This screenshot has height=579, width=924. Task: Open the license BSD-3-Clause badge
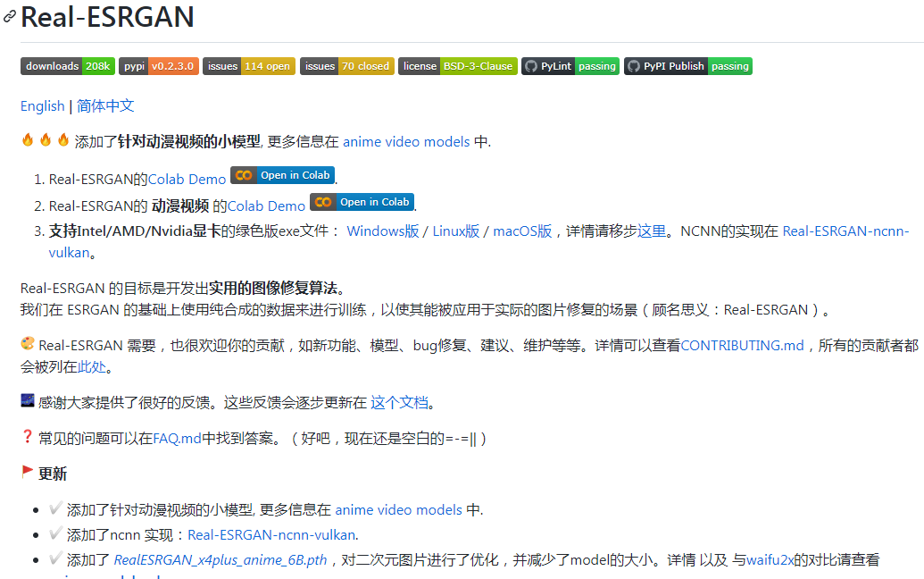(x=458, y=66)
